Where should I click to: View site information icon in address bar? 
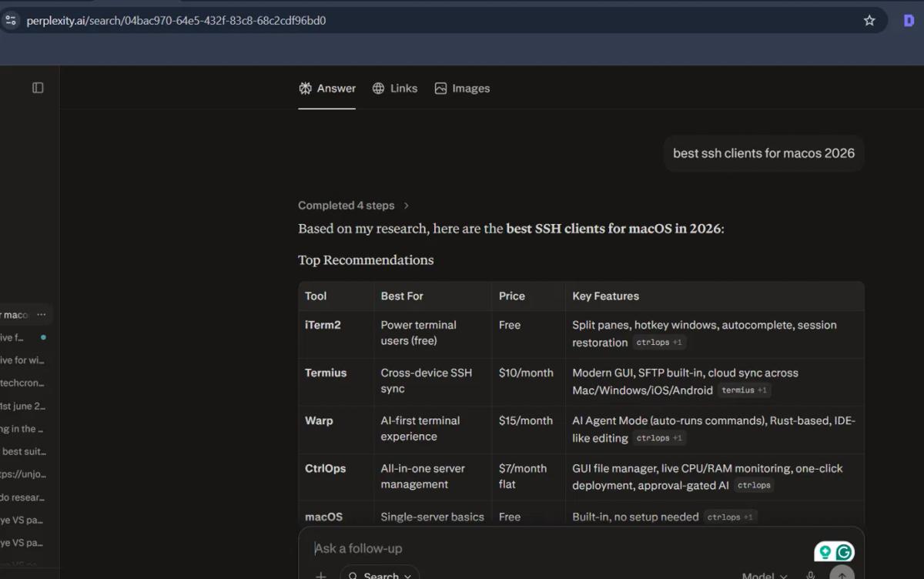pos(11,21)
